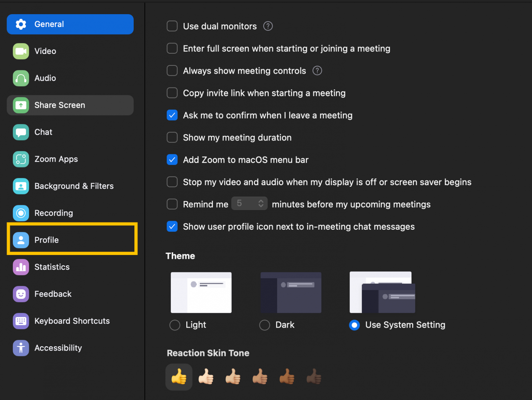The image size is (532, 400).
Task: Increase reminder minutes using the stepper
Action: point(261,201)
